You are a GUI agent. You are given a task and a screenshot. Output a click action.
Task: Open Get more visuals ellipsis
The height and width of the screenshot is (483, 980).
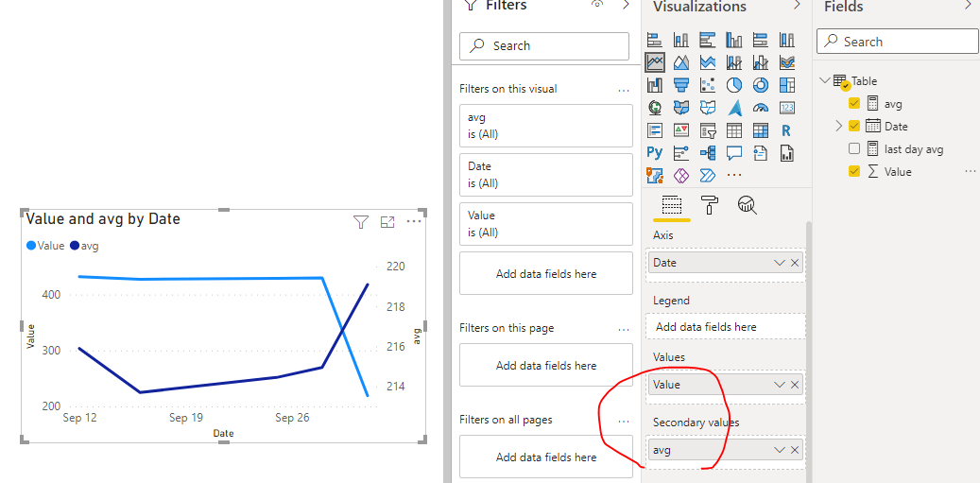(734, 175)
